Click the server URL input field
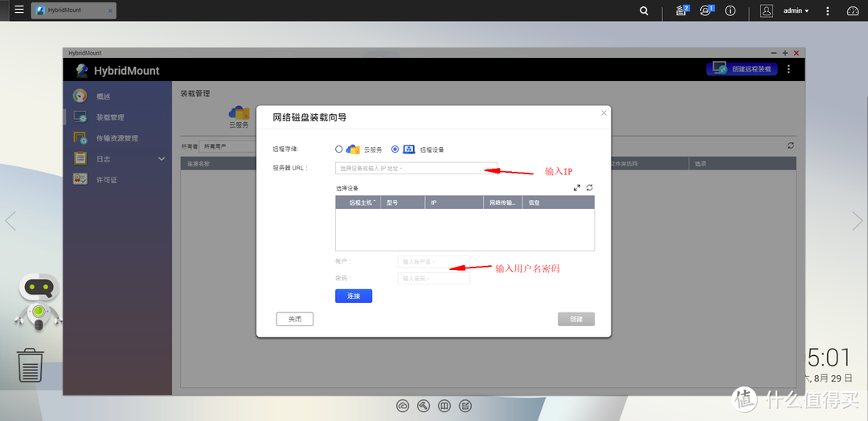 (416, 168)
